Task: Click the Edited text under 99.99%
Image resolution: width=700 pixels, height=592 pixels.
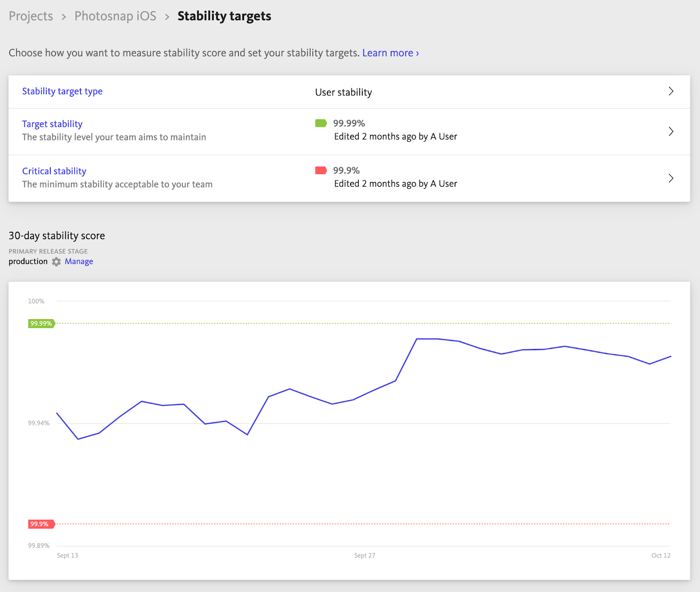Action: [395, 136]
